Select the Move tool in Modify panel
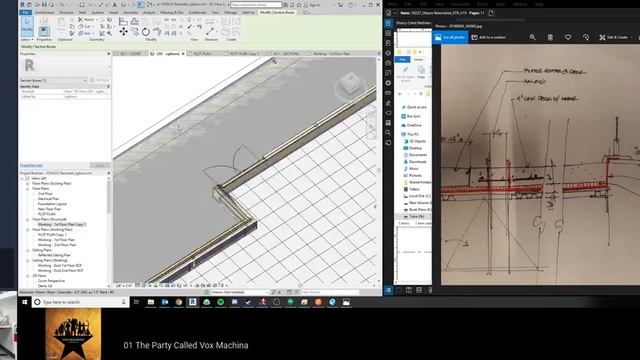640x360 pixels. pos(124,31)
